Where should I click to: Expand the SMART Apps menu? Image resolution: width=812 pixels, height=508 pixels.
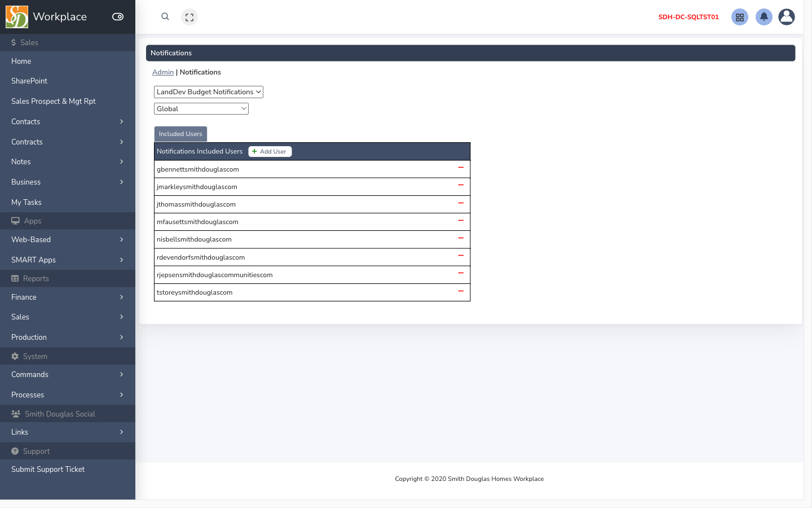point(68,260)
